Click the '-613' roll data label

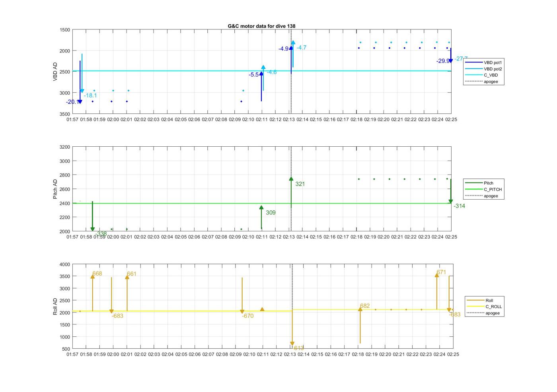tap(298, 348)
